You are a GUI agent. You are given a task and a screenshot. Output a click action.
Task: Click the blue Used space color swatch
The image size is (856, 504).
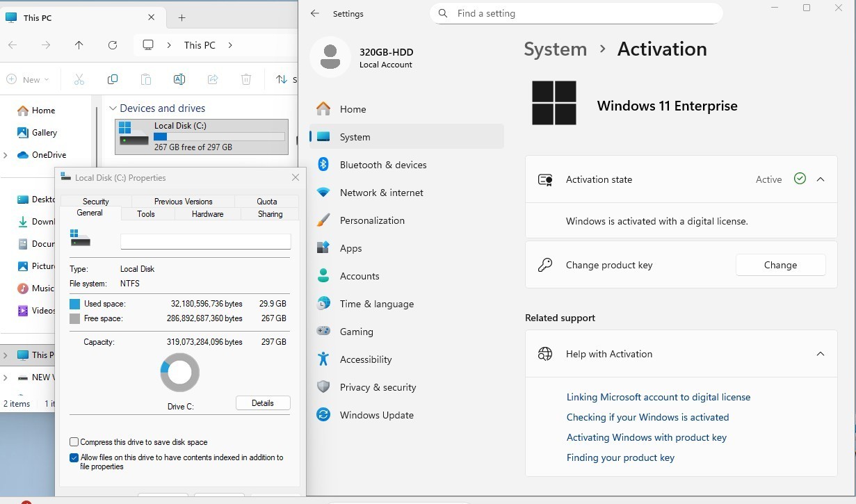pyautogui.click(x=75, y=304)
